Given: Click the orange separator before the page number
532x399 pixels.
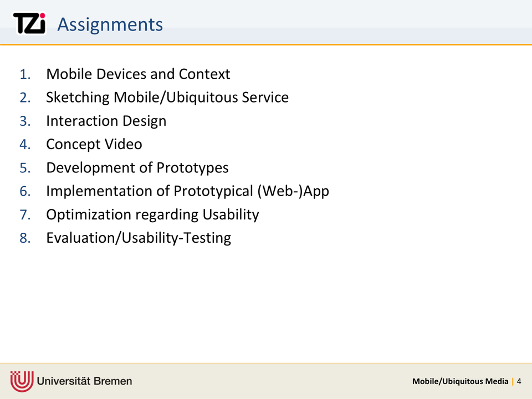Looking at the screenshot, I should coord(513,381).
